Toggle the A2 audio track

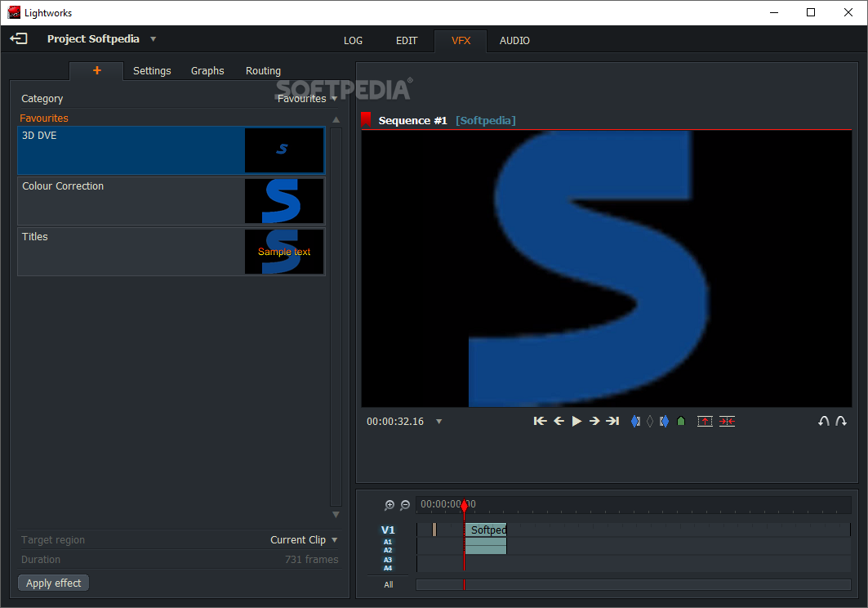point(388,550)
